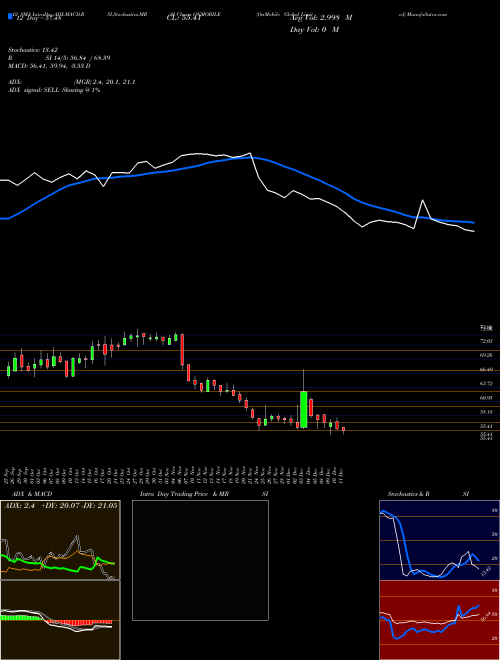Screen dimensions: 500x660
Task: Open the empty intraday price panel
Action: pyautogui.click(x=200, y=560)
